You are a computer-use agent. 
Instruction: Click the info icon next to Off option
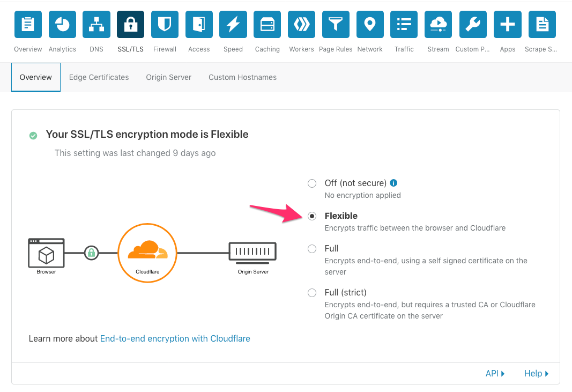393,183
